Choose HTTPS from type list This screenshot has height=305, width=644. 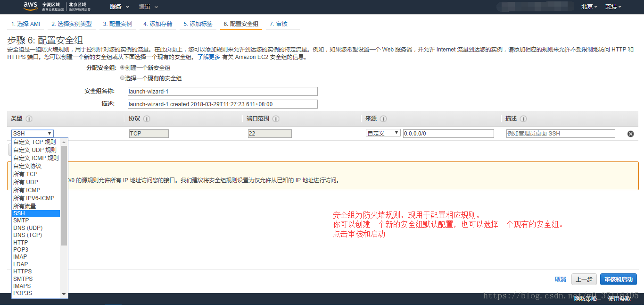(x=36, y=271)
